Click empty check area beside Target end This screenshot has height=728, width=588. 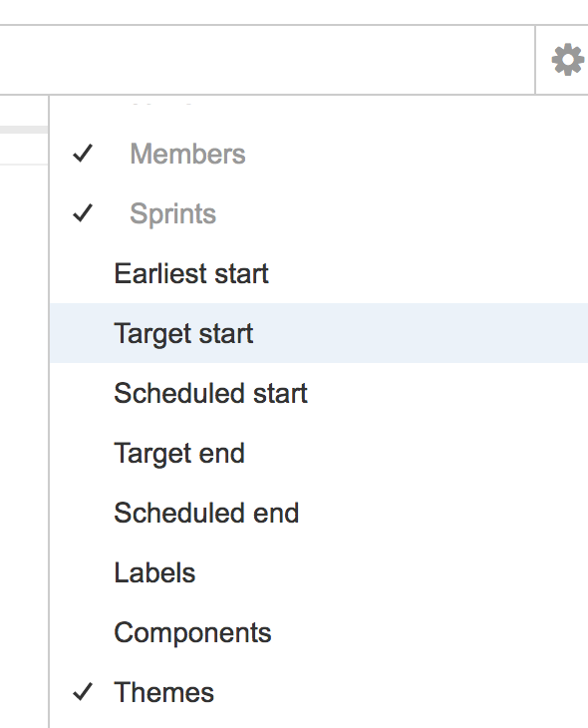[83, 453]
